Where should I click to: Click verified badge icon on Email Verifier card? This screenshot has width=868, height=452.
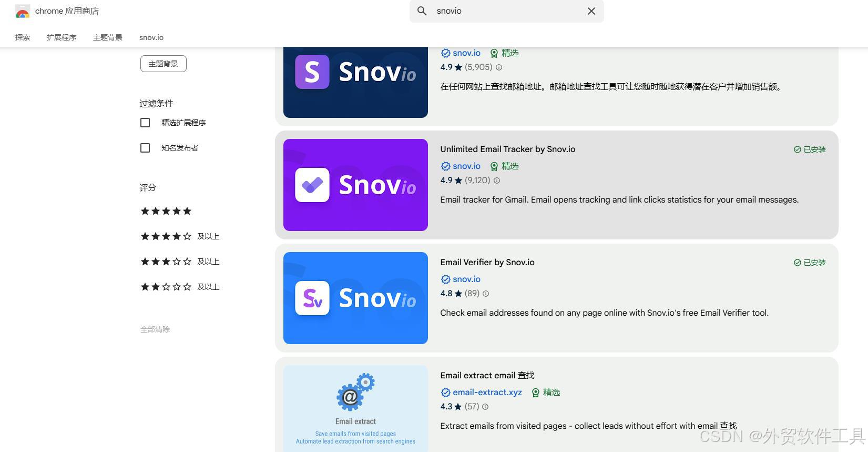[445, 279]
